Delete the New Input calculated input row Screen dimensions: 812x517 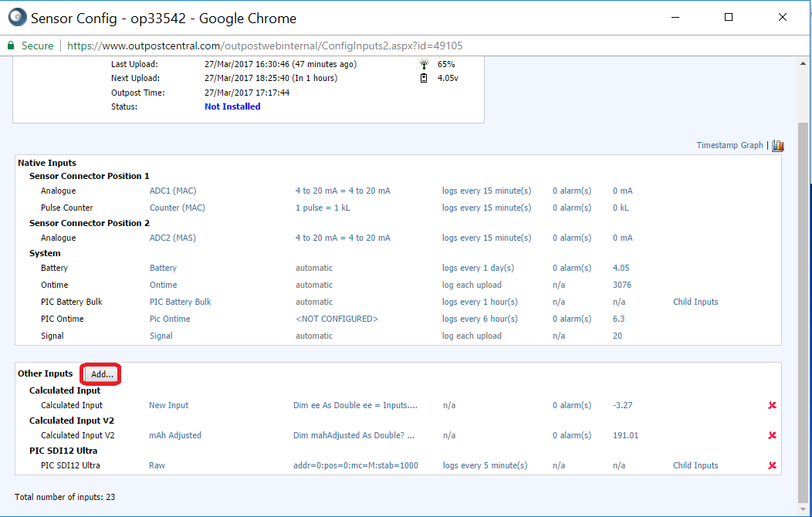coord(772,405)
